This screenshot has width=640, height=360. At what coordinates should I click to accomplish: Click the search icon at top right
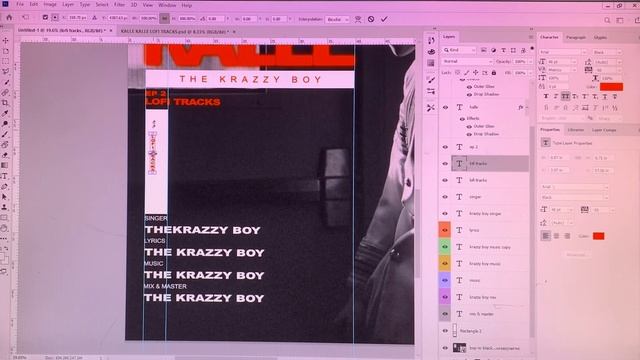point(607,20)
